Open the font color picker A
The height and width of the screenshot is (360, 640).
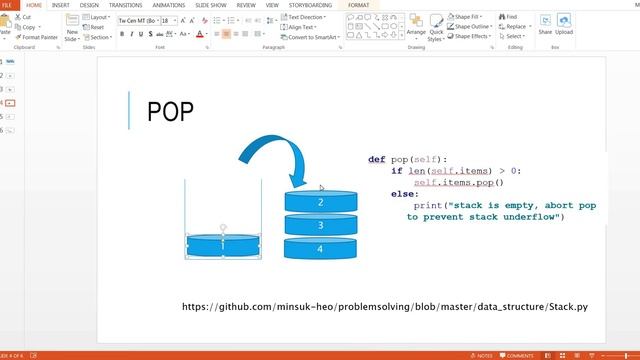tap(200, 34)
